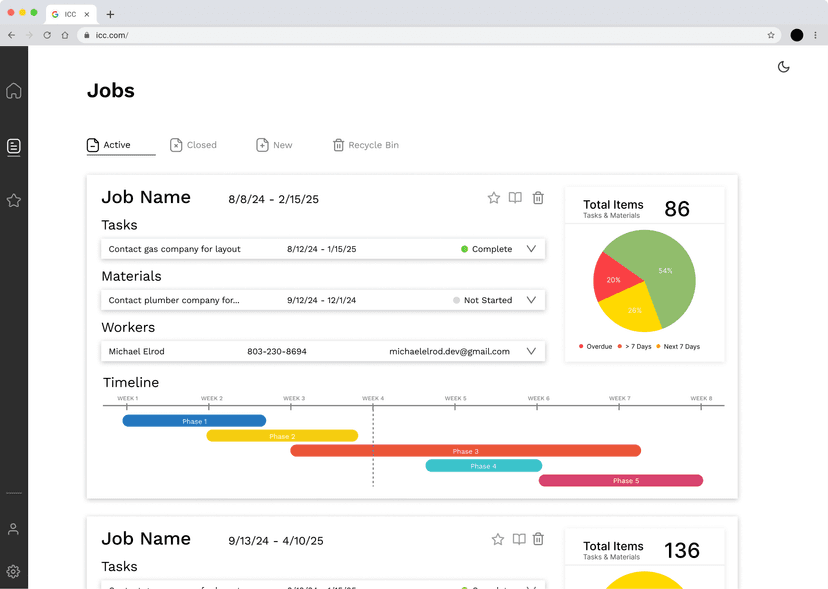This screenshot has height=589, width=828.
Task: Click the Next 7 Days legend entry
Action: click(x=678, y=347)
